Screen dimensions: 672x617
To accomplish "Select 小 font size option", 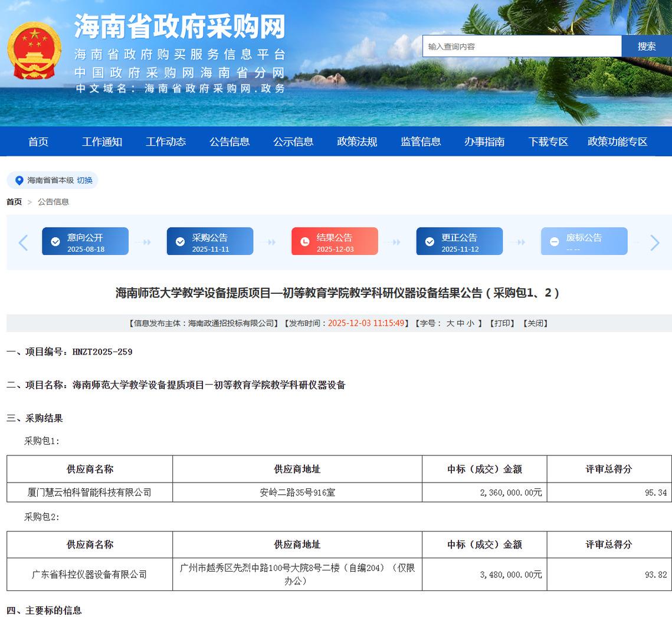I will pyautogui.click(x=470, y=323).
